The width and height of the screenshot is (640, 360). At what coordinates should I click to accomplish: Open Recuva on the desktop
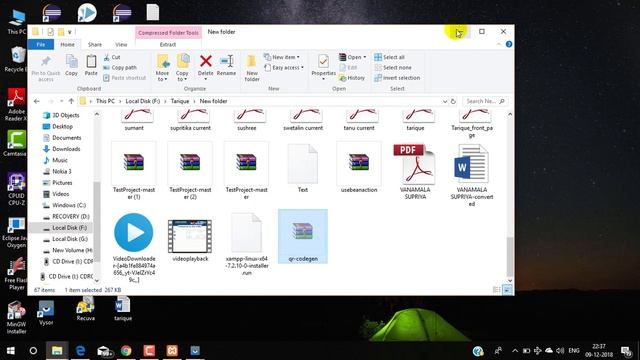[85, 309]
